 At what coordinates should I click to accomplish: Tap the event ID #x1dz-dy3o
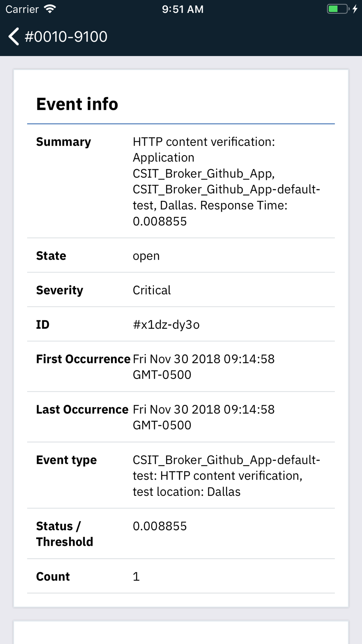click(x=166, y=325)
